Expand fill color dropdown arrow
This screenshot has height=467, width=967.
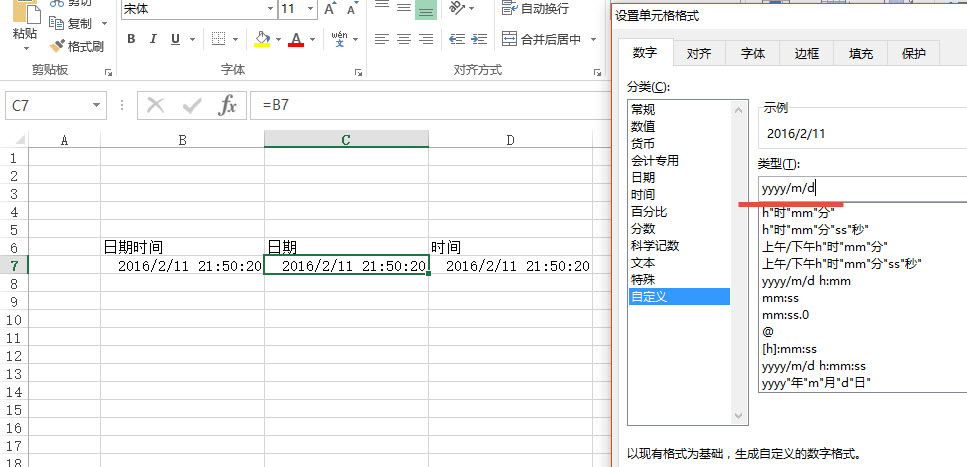[x=278, y=39]
